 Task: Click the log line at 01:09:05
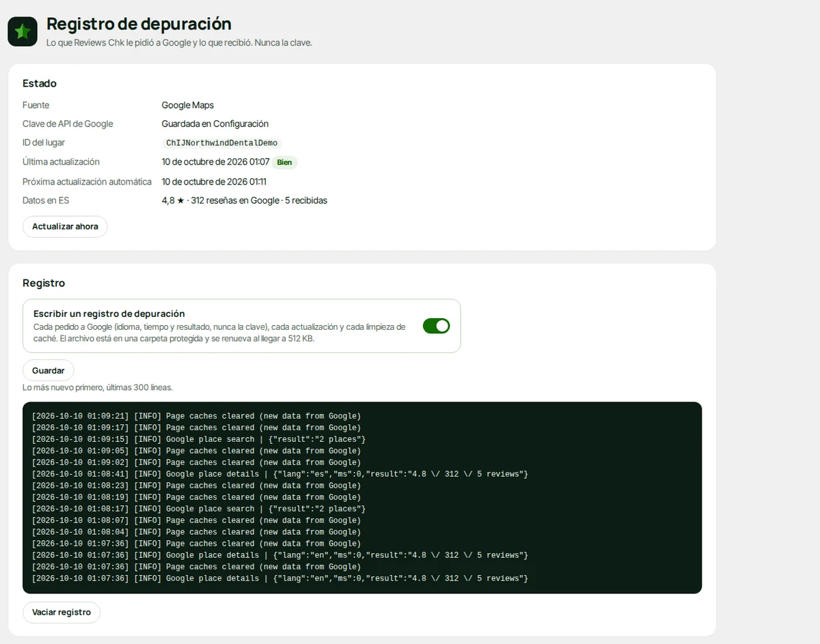(196, 451)
